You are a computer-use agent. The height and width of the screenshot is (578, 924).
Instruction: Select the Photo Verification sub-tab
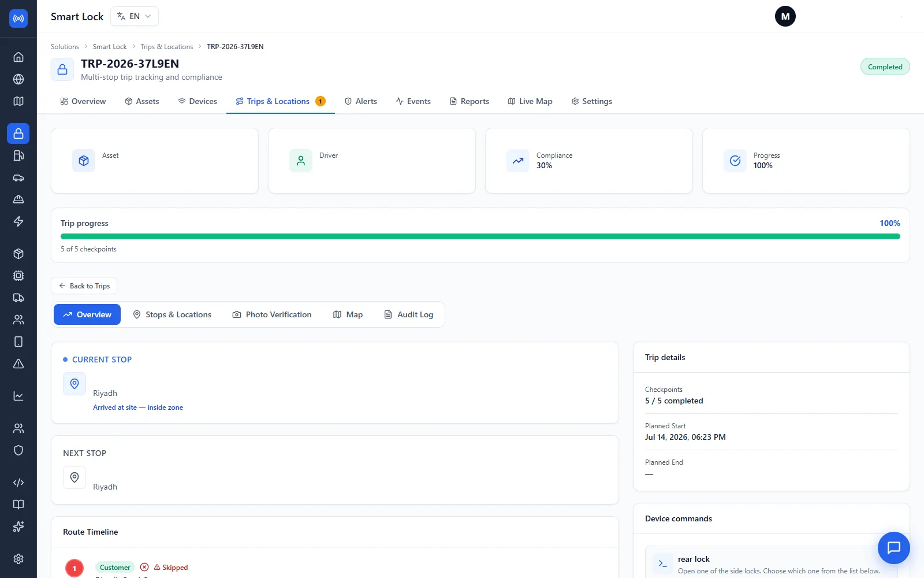[x=272, y=314]
